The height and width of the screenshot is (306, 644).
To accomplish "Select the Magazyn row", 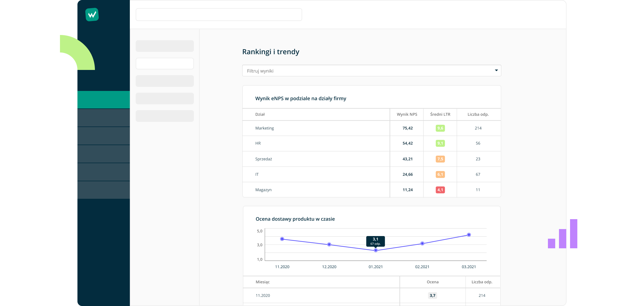I will (x=371, y=190).
